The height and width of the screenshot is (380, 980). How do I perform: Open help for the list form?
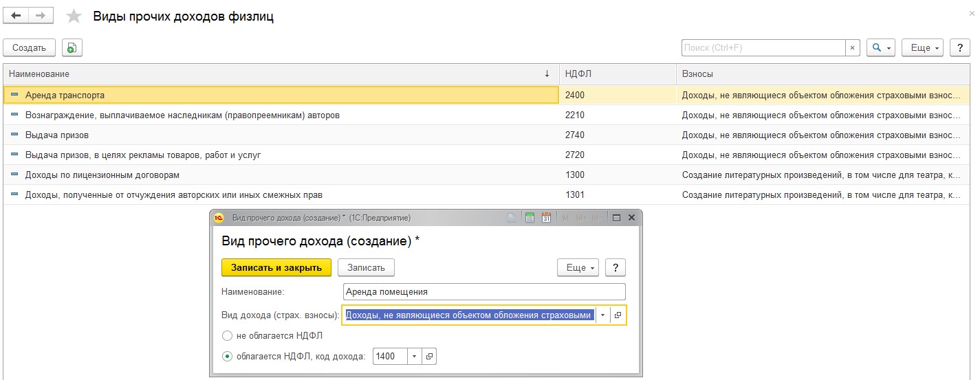point(959,47)
